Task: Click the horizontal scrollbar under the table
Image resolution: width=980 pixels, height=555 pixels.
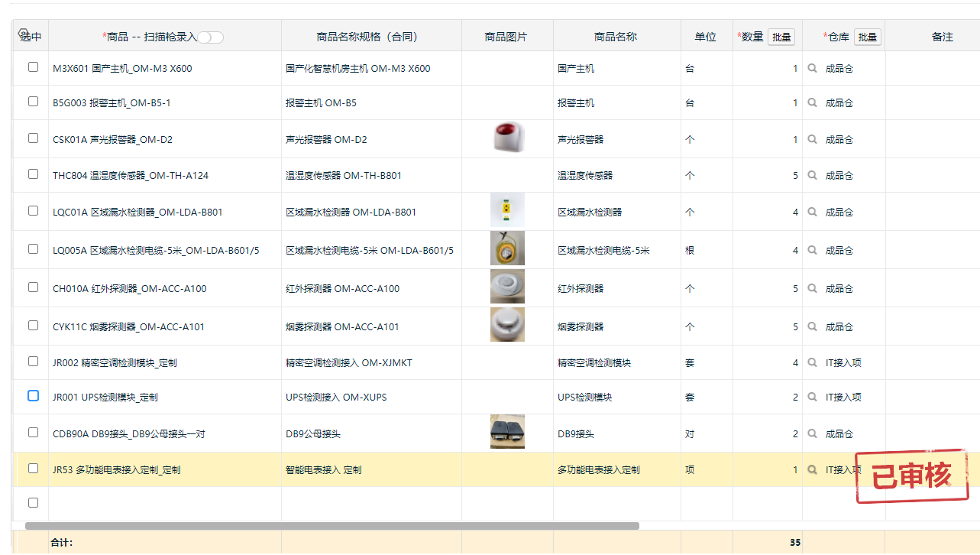Action: coord(332,526)
